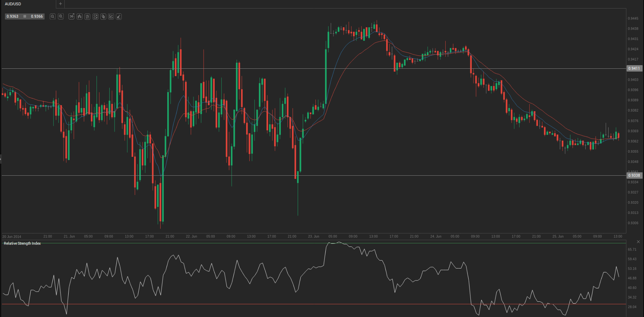Close the Relative Strength Index panel
This screenshot has height=317, width=644.
tap(638, 242)
